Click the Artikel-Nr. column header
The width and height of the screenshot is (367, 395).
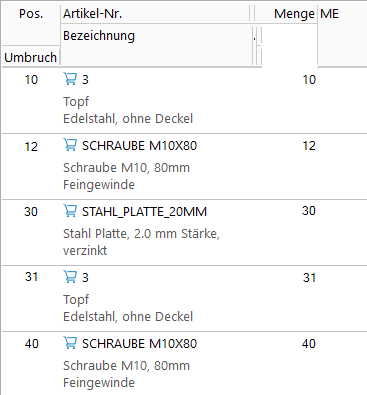[x=92, y=14]
